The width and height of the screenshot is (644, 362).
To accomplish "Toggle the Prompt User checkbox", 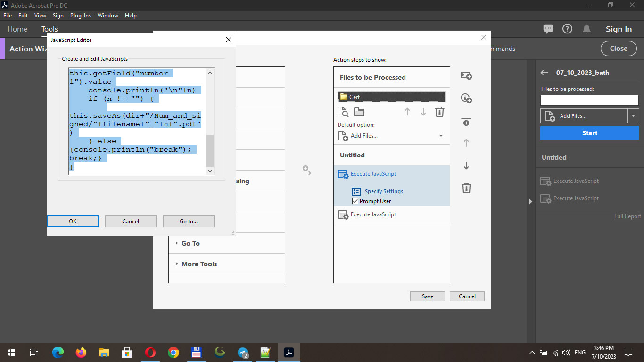I will coord(355,201).
